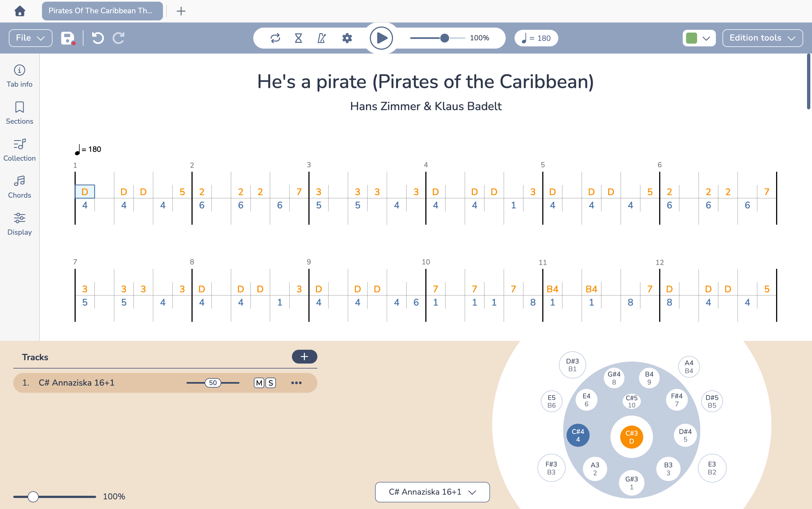Image resolution: width=812 pixels, height=509 pixels.
Task: Tap the G#4 note 8 on handpan
Action: (614, 378)
